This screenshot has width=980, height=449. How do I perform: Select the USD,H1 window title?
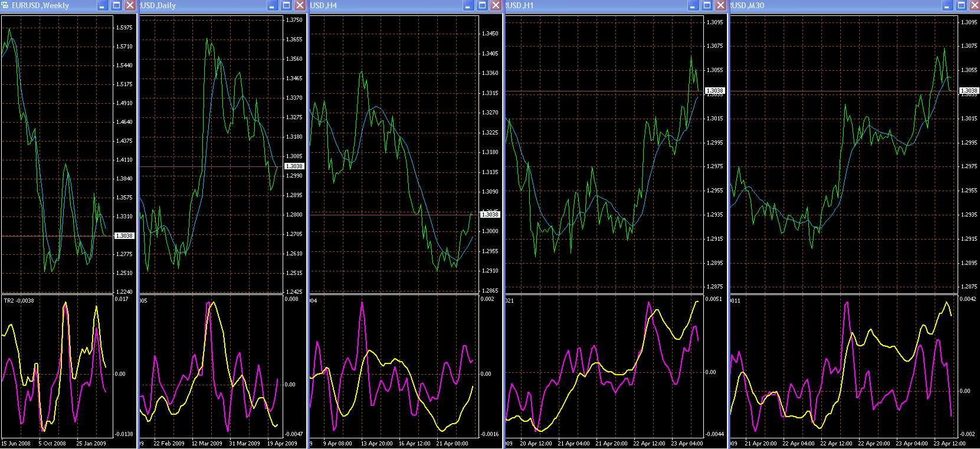click(x=520, y=5)
